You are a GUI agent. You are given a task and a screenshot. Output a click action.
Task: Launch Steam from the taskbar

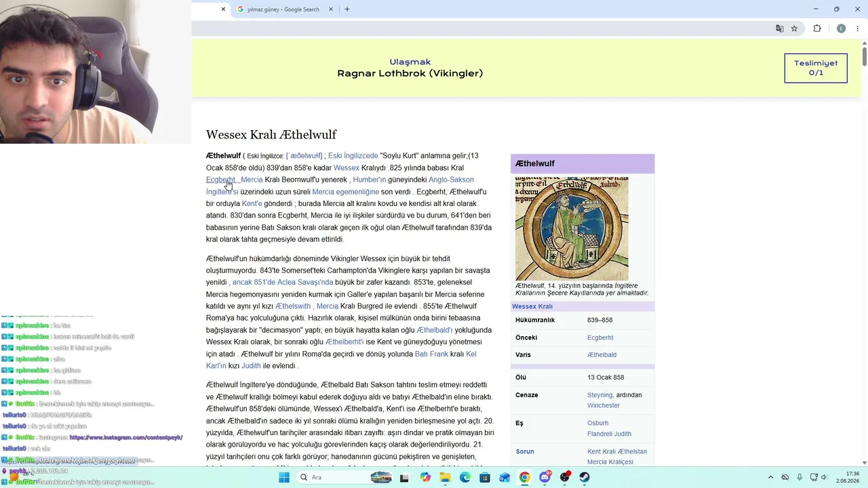click(x=585, y=477)
